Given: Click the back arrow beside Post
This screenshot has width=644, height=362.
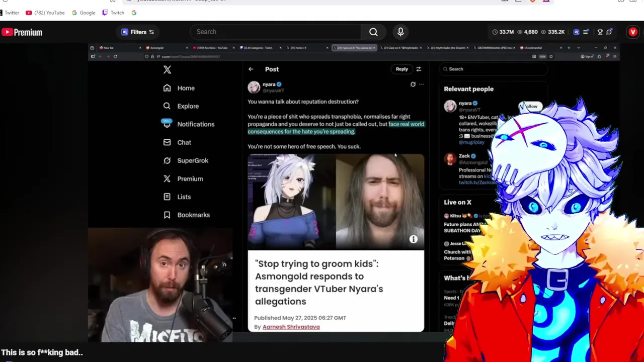Looking at the screenshot, I should (x=251, y=69).
